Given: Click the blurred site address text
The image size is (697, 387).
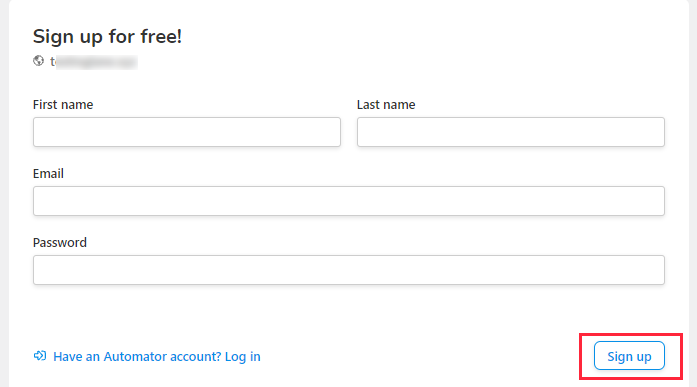Looking at the screenshot, I should (94, 62).
